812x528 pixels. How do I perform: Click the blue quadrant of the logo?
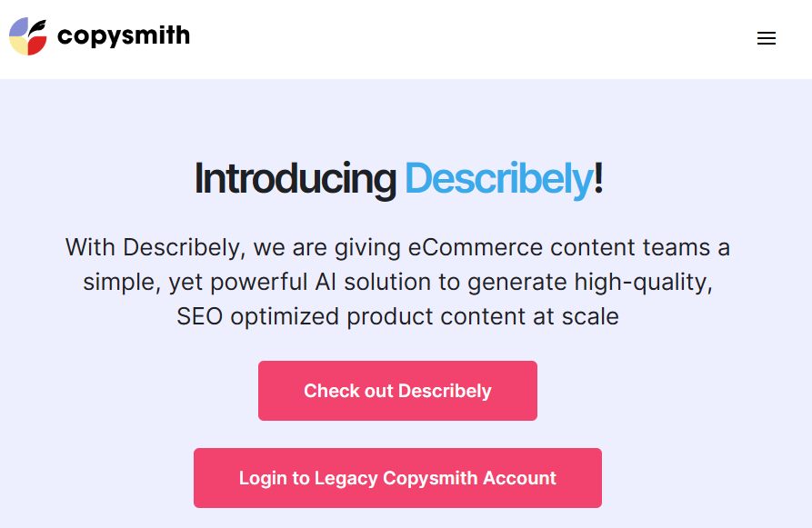pos(18,27)
